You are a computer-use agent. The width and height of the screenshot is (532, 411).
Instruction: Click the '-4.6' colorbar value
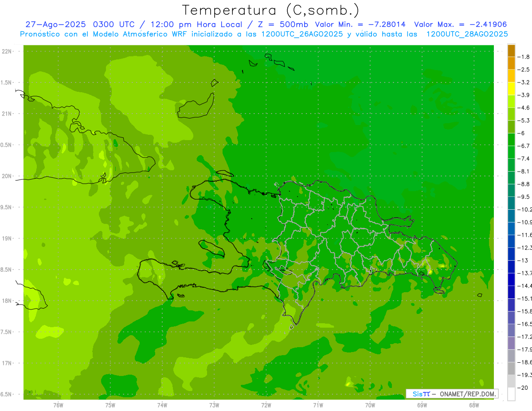[524, 108]
